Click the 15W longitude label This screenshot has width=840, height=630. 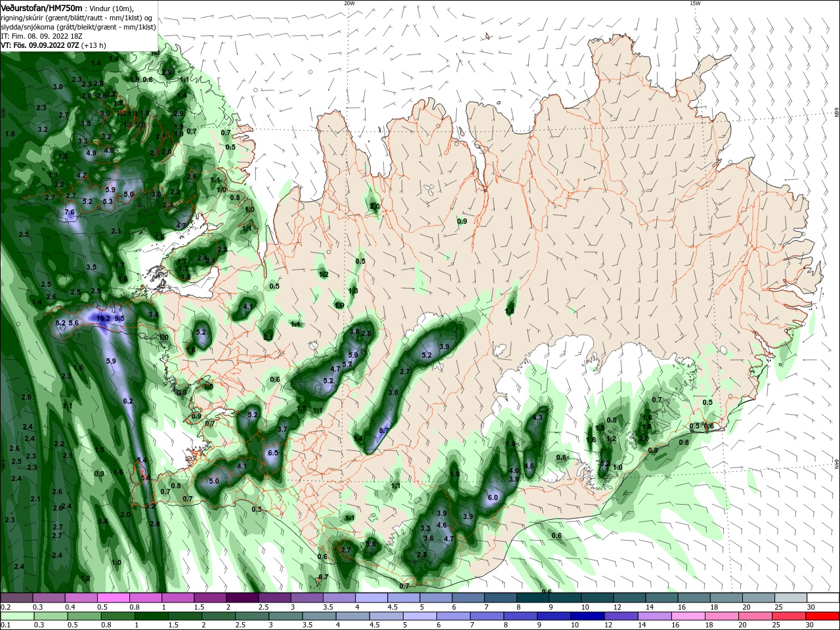[x=695, y=3]
